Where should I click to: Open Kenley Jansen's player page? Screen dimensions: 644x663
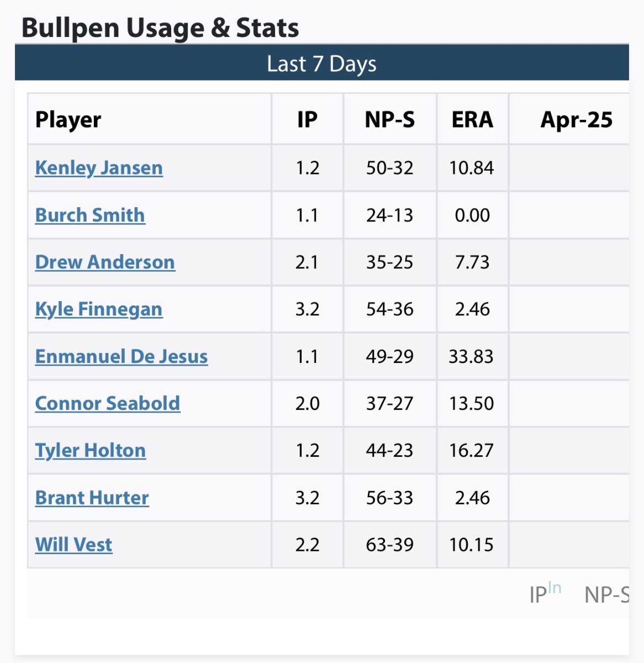99,168
